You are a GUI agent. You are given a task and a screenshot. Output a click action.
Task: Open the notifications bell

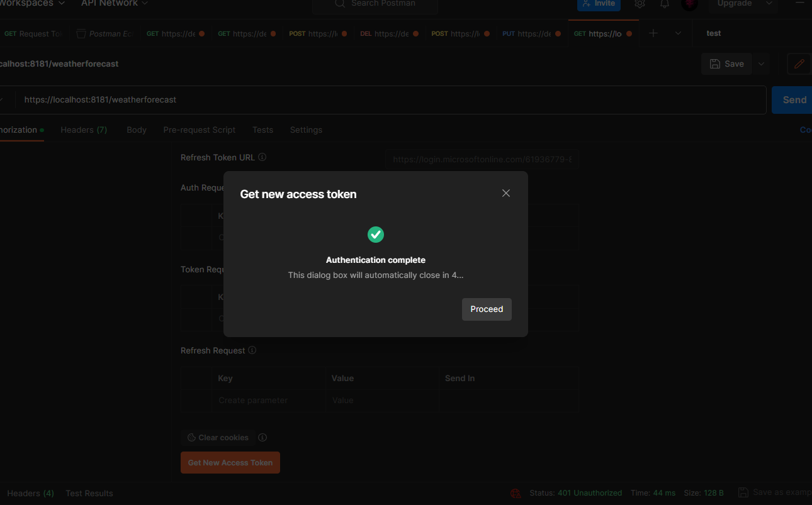tap(665, 4)
